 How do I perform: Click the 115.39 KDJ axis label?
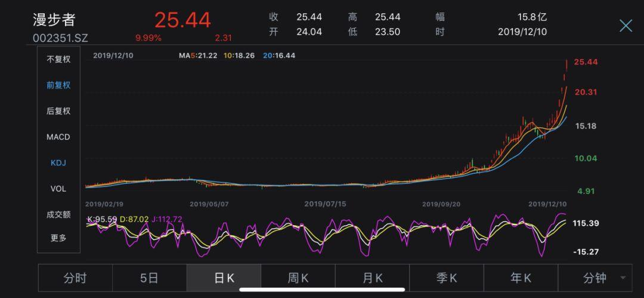coord(586,223)
